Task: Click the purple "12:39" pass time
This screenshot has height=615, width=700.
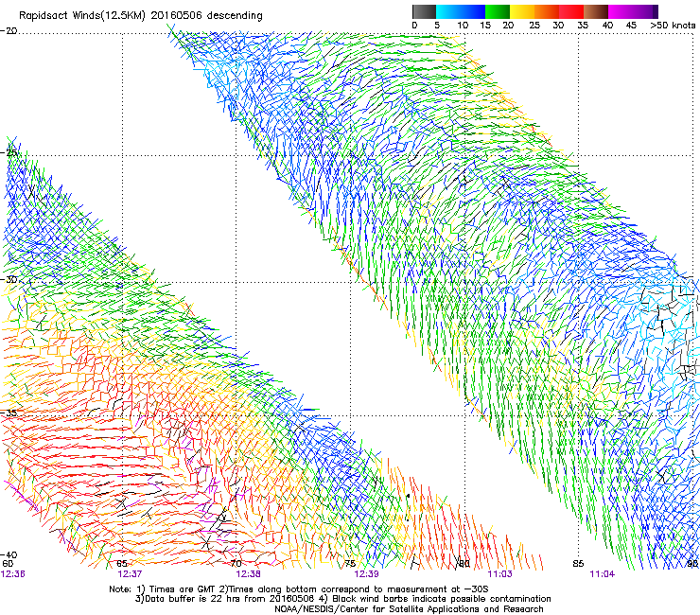Action: coord(366,574)
